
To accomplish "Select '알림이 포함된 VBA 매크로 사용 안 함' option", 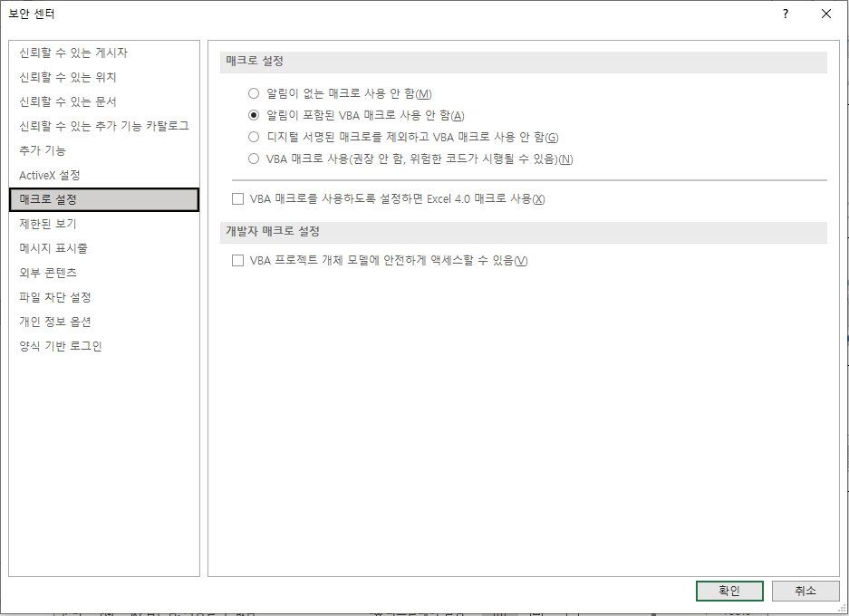I will point(254,115).
